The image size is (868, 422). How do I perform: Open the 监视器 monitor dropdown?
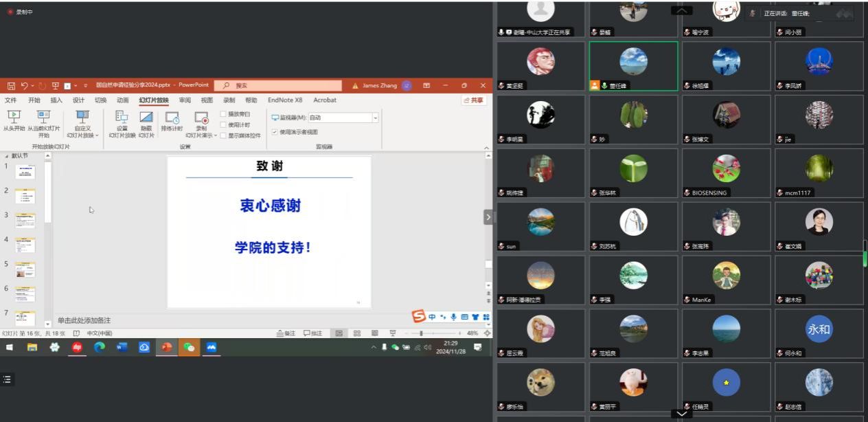click(x=375, y=118)
